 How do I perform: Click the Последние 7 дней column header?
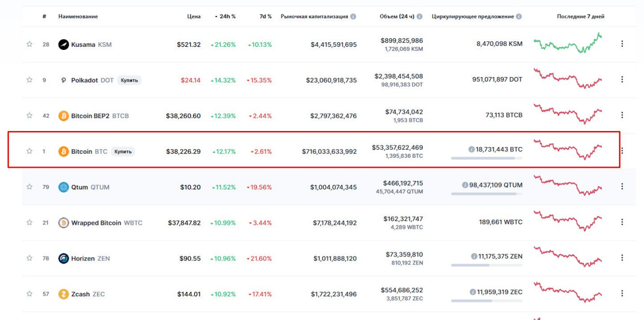(x=581, y=17)
